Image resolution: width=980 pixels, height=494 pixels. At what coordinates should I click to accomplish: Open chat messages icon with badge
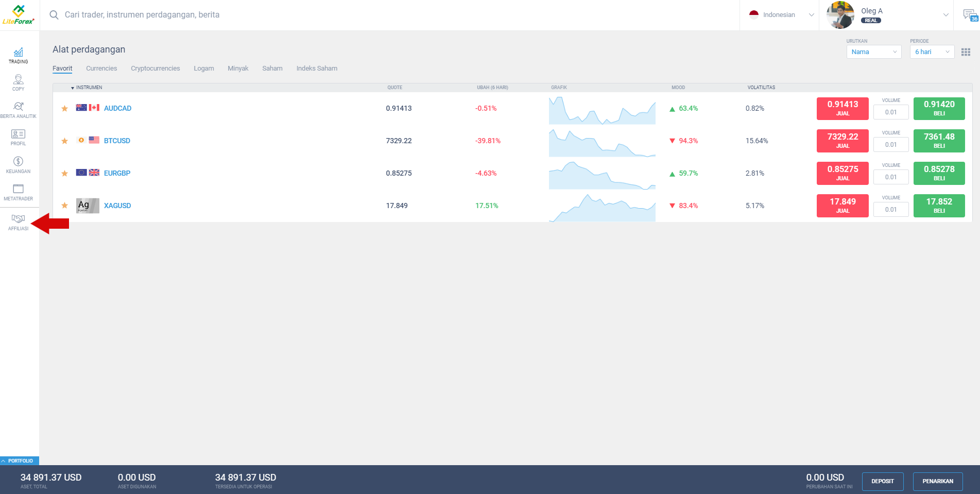pyautogui.click(x=970, y=15)
